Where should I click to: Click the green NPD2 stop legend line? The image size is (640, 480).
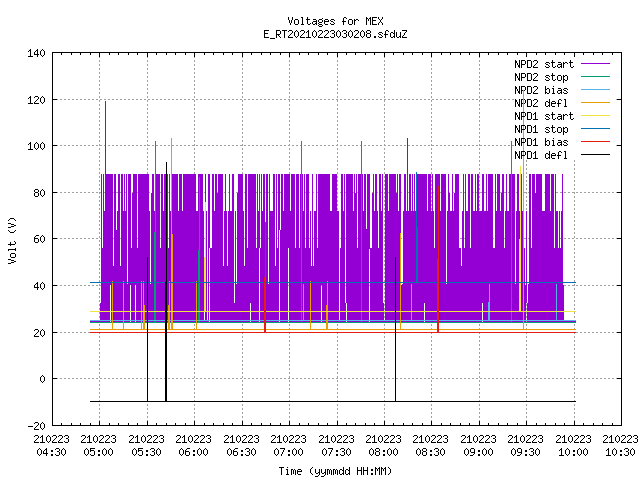click(x=596, y=76)
